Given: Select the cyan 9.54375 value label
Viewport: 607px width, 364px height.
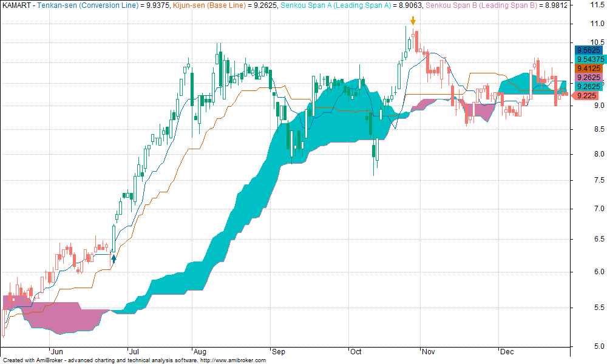Looking at the screenshot, I should [590, 59].
